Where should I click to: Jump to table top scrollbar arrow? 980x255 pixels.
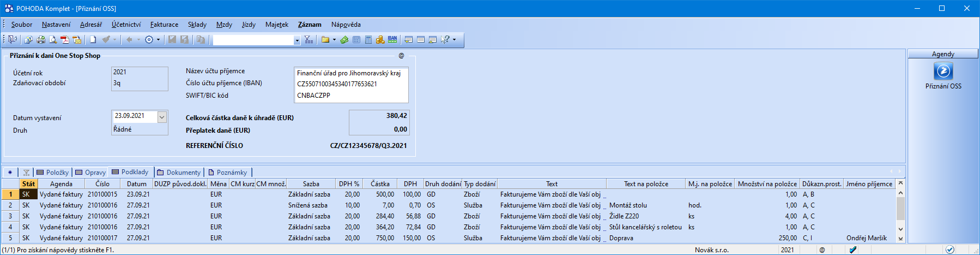pos(900,183)
